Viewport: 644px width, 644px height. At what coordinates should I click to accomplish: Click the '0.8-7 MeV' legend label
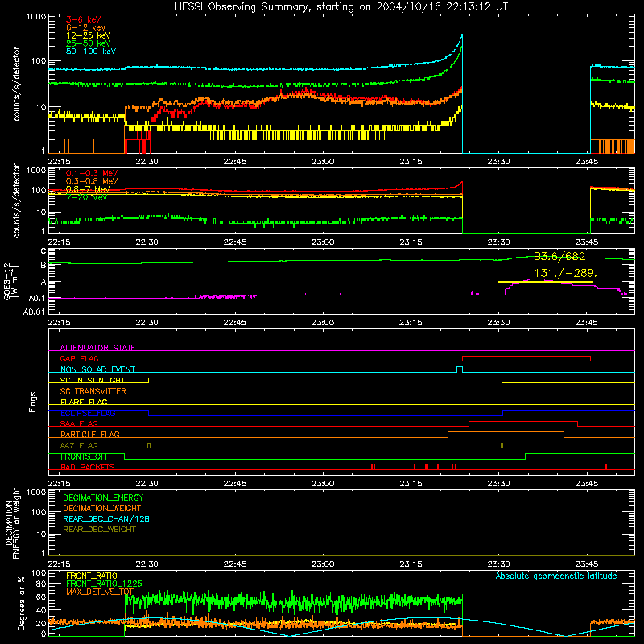click(88, 189)
